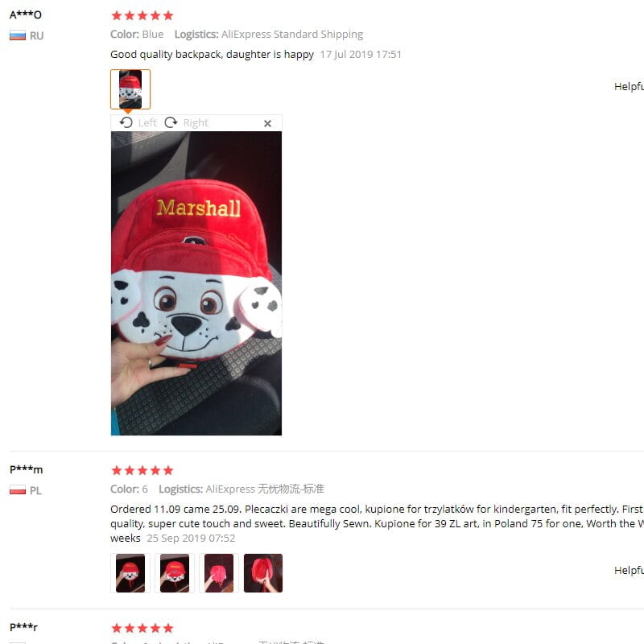Mark A***O's review as Helpful
Screen dimensions: 644x644
coord(629,86)
